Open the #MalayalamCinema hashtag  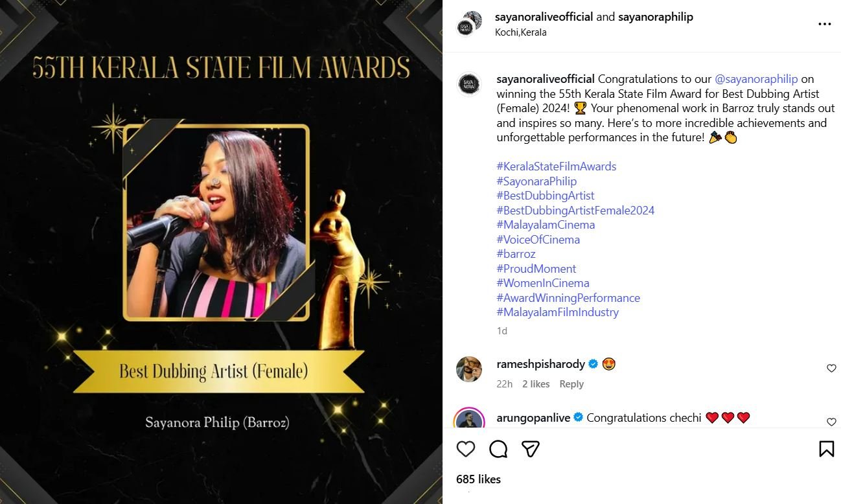tap(546, 225)
